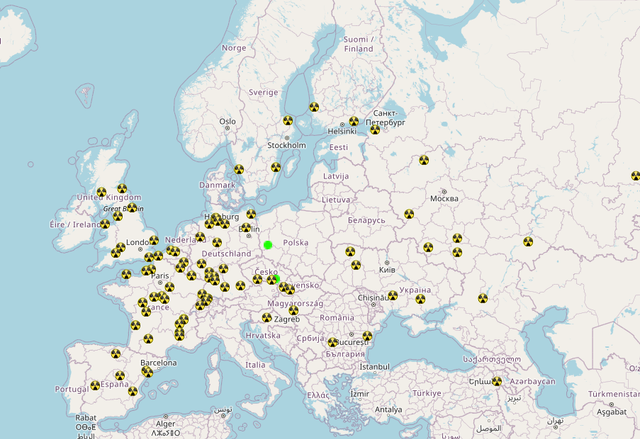Screen dimensions: 640x439
Task: Open the nuclear marker north of Berlin on Baltic coast
Action: (251, 214)
